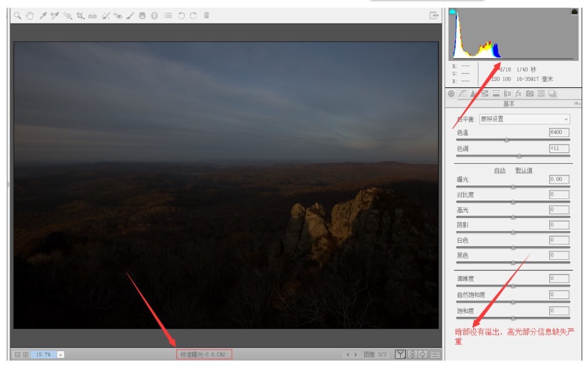The width and height of the screenshot is (588, 368).
Task: Click the 阴影 value field
Action: tap(559, 225)
